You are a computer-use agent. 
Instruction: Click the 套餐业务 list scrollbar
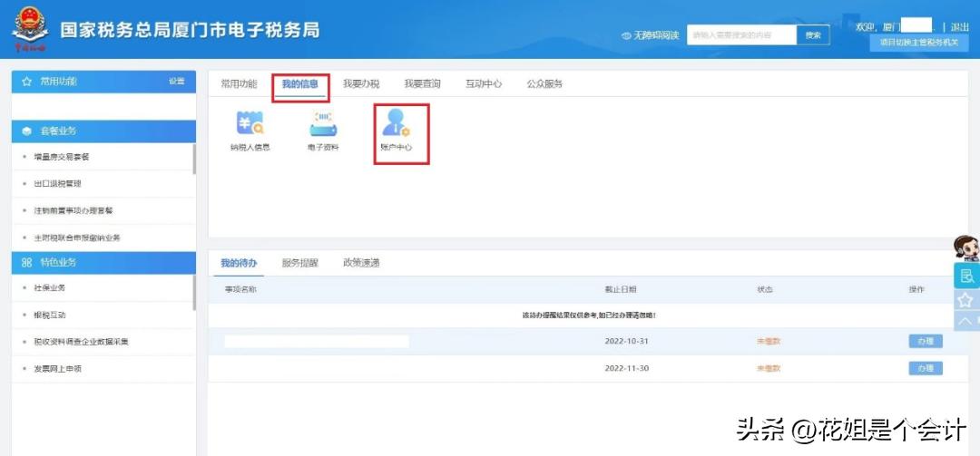[194, 159]
